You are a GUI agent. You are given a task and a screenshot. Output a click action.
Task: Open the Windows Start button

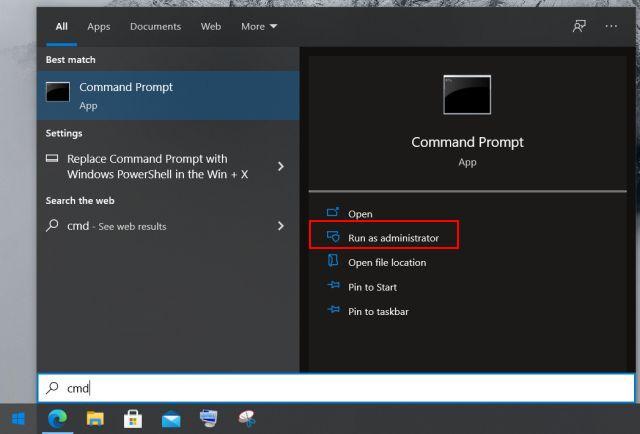(18, 418)
